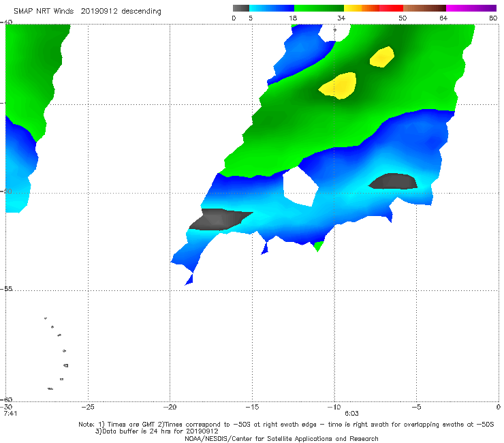This screenshot has width=504, height=443.
Task: Click the swath time label '6:03'
Action: point(351,414)
